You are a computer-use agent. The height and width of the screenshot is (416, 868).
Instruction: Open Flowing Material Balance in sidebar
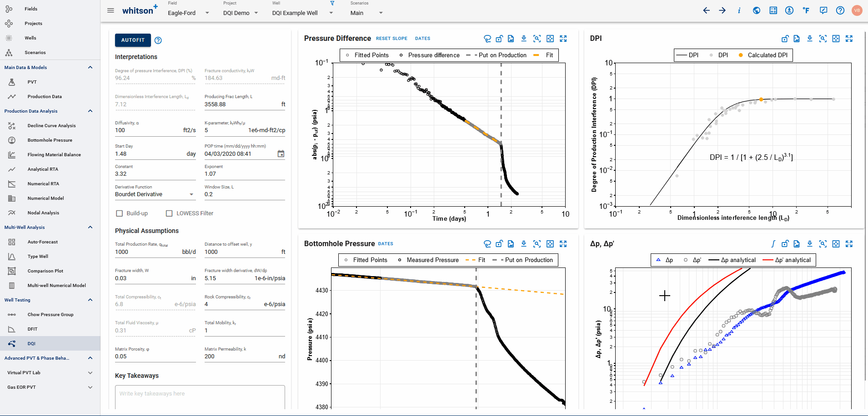click(54, 155)
